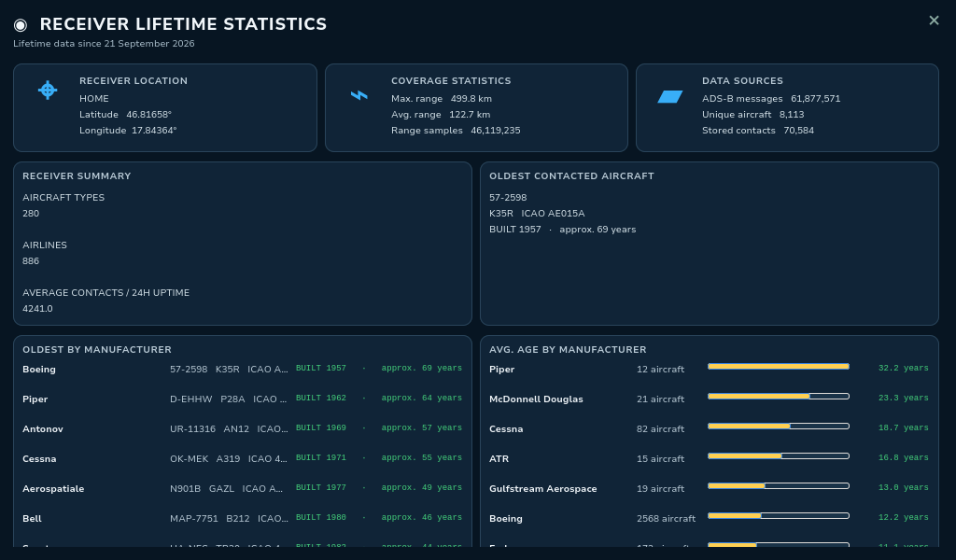Click the radio-signal icon beside the title
The height and width of the screenshot is (560, 956).
click(x=21, y=25)
